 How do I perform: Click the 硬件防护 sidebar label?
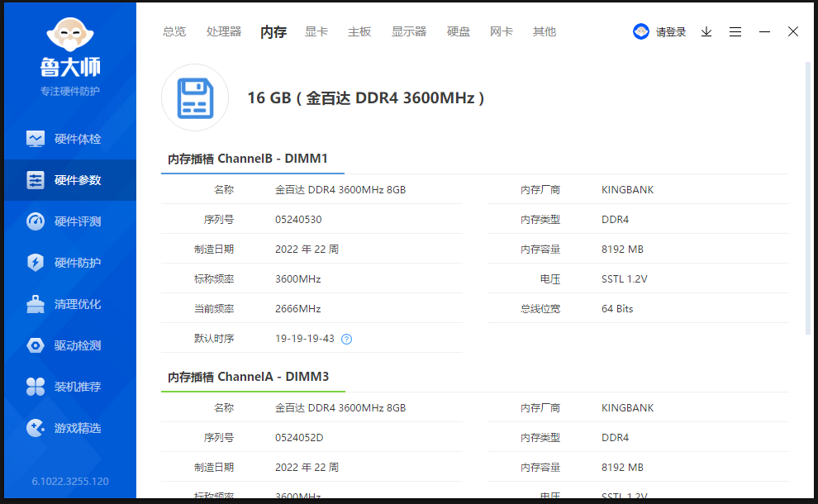(x=78, y=263)
